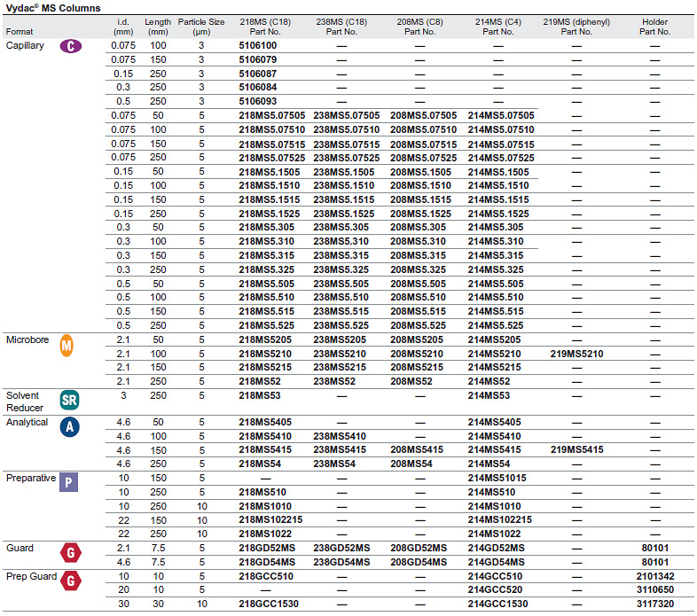Select part number 5106087
The width and height of the screenshot is (697, 616).
click(258, 74)
